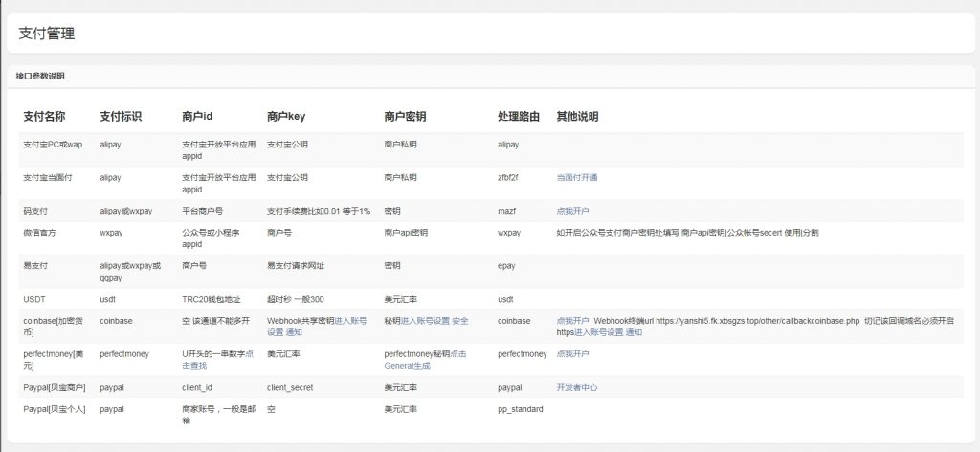Follow the 点击General生成 link

[425, 359]
